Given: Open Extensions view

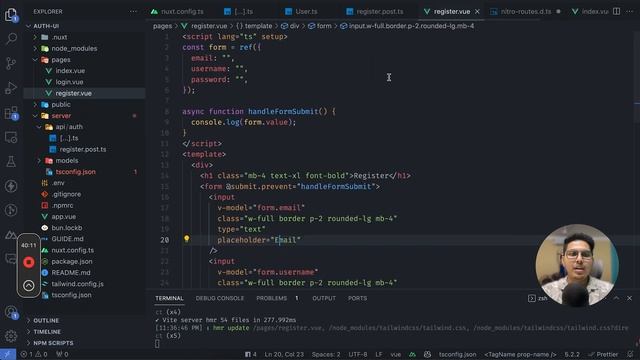Looking at the screenshot, I should [11, 113].
